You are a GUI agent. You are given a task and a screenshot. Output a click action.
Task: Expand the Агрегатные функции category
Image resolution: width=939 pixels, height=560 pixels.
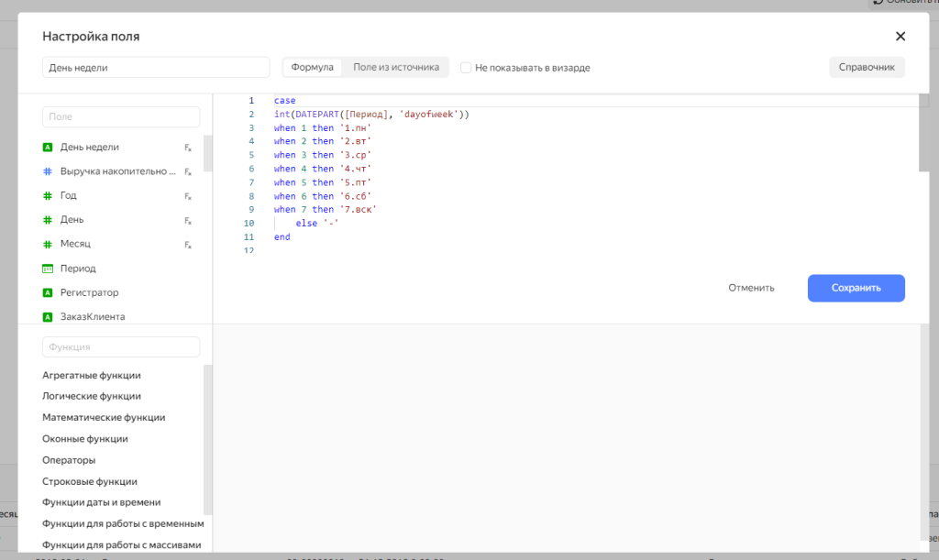(92, 375)
